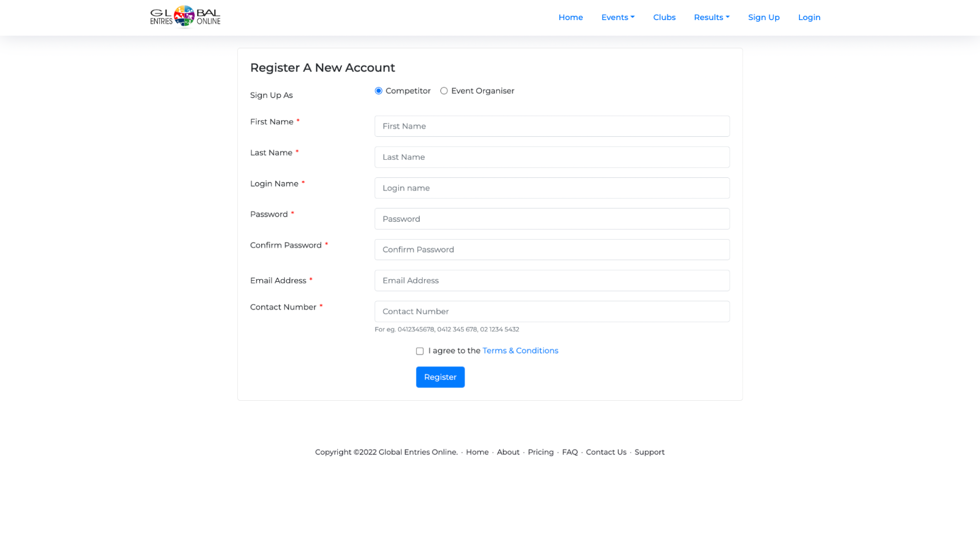
Task: Tick the agree to terms checkbox
Action: coord(420,351)
